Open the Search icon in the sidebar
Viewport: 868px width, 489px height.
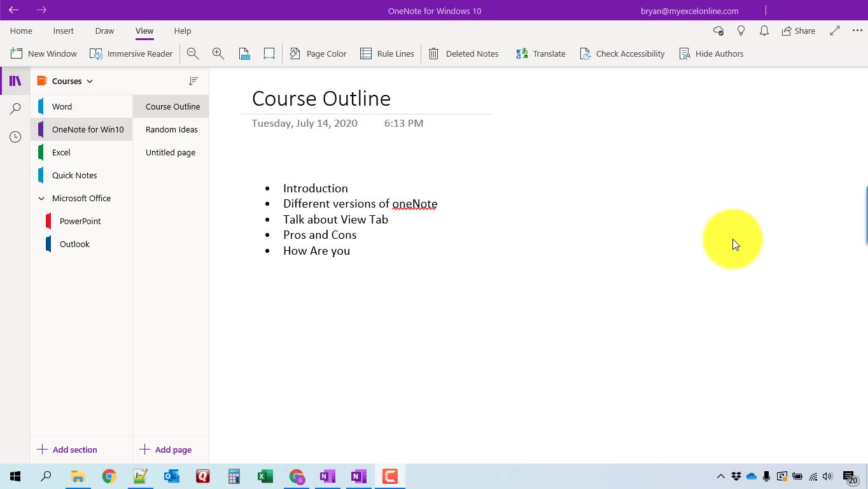(15, 109)
